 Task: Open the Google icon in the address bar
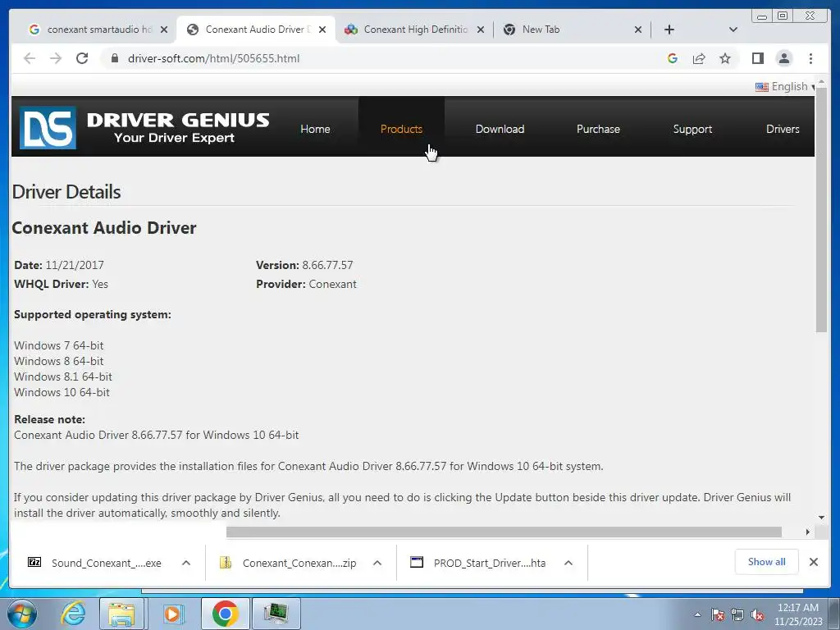tap(673, 58)
